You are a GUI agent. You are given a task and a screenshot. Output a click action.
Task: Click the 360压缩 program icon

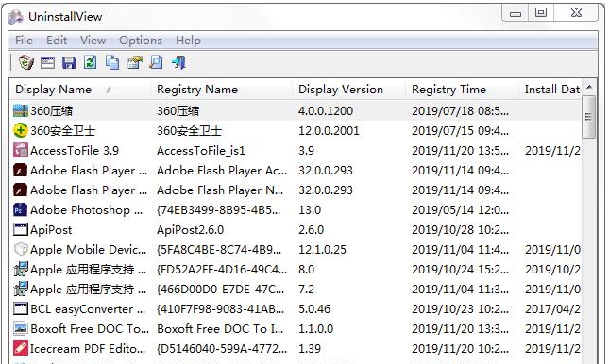coord(21,110)
